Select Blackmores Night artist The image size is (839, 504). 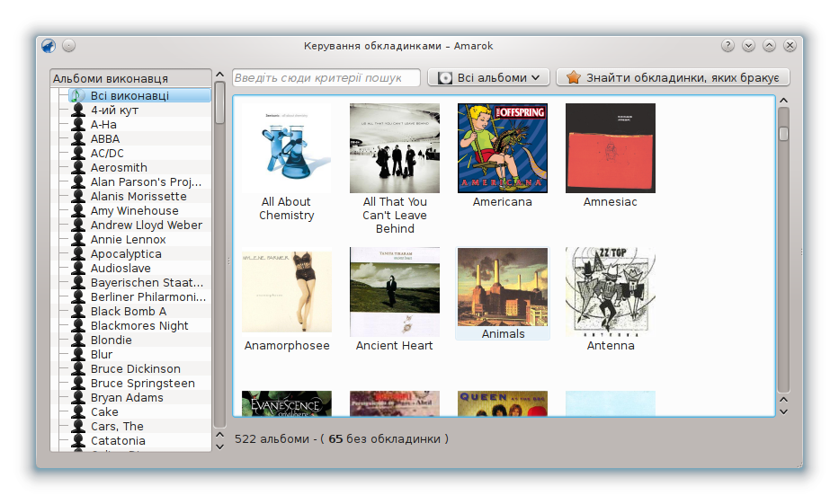[x=139, y=326]
